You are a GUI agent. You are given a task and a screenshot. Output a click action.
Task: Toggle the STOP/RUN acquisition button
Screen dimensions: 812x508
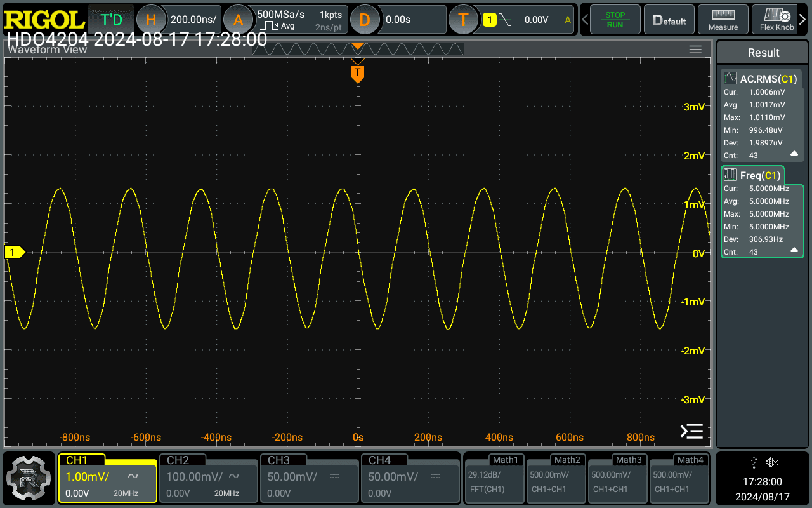(615, 20)
